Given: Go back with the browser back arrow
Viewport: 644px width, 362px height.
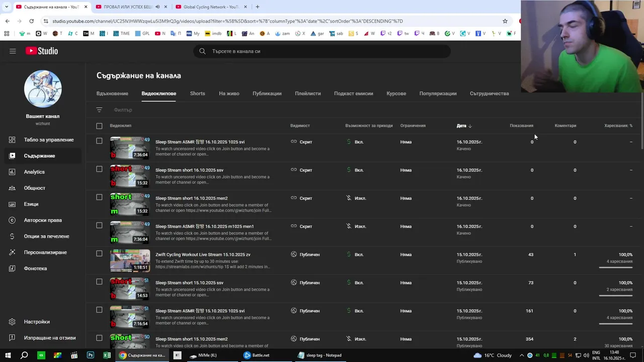Looking at the screenshot, I should [x=7, y=21].
